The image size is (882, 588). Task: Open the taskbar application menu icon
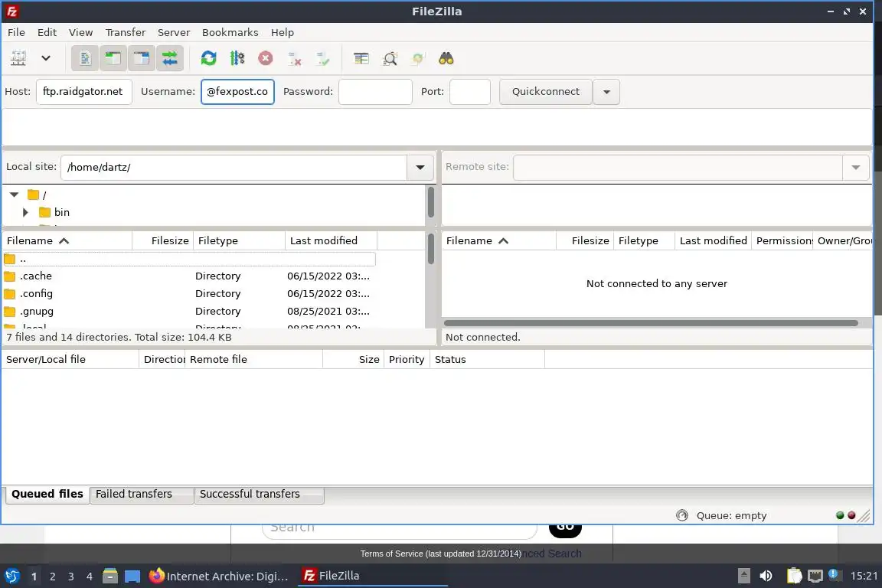point(11,577)
